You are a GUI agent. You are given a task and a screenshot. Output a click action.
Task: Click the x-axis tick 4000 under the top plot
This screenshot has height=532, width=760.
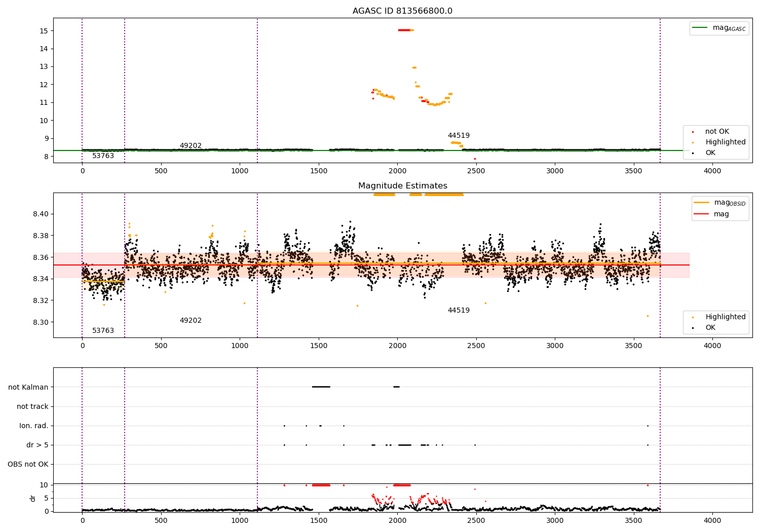[x=712, y=171]
